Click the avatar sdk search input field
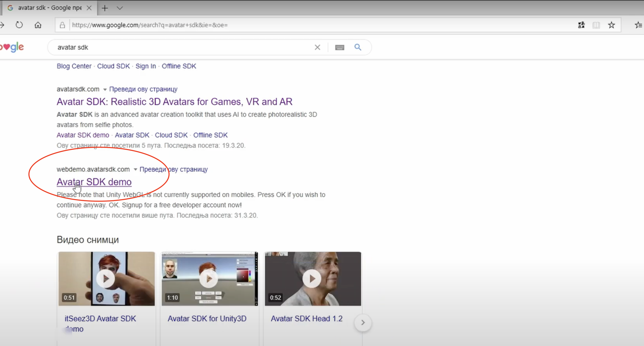Image resolution: width=644 pixels, height=346 pixels. coord(175,47)
